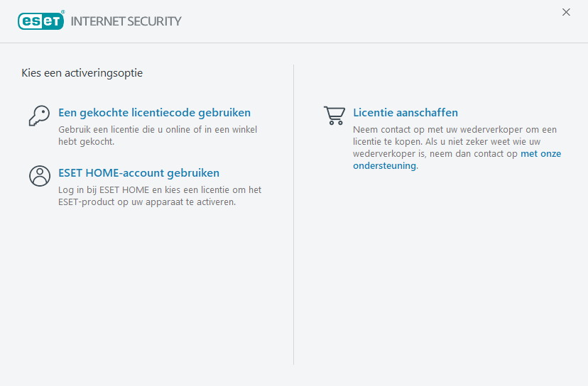
Task: Click text 'Neem contact op met uw wederverkoper'
Action: (454, 130)
